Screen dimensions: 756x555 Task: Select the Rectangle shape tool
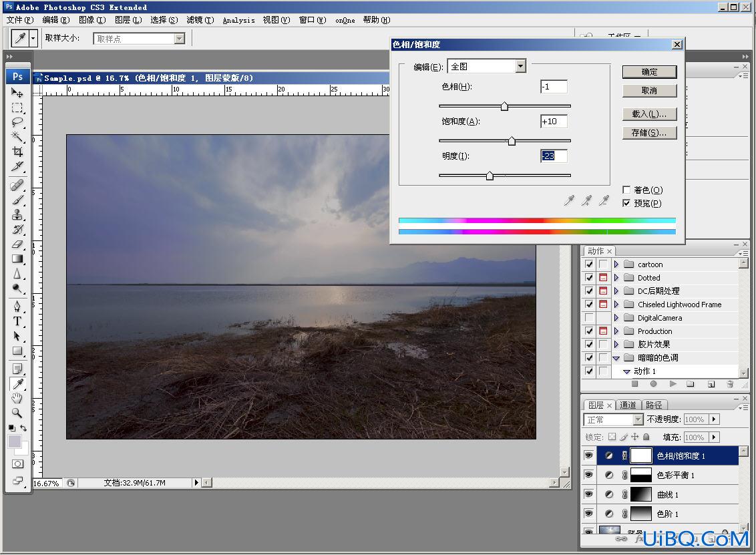(17, 351)
